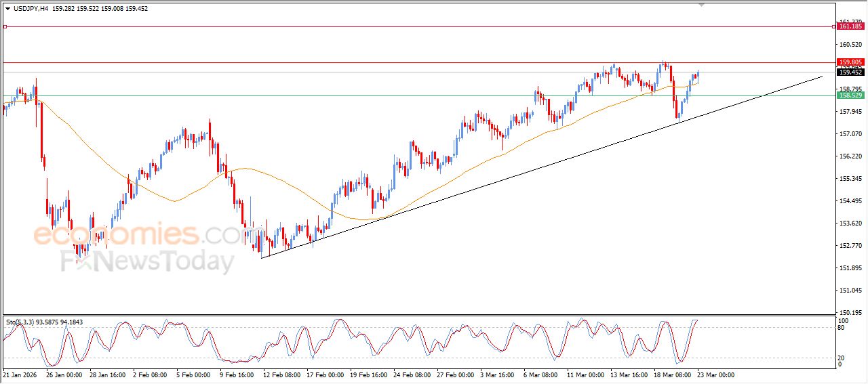Click the triangle icon before USDJPY,H4
The image size is (868, 384).
pos(7,9)
